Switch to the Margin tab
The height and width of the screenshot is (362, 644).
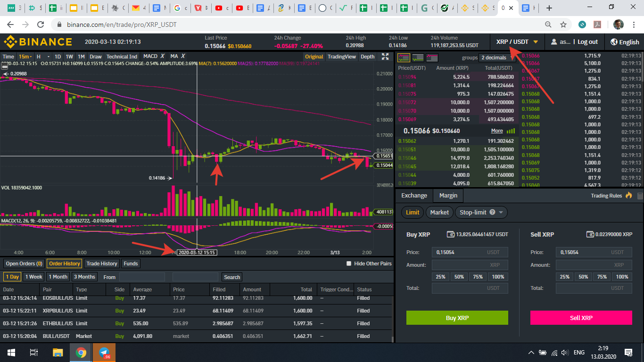pyautogui.click(x=448, y=195)
